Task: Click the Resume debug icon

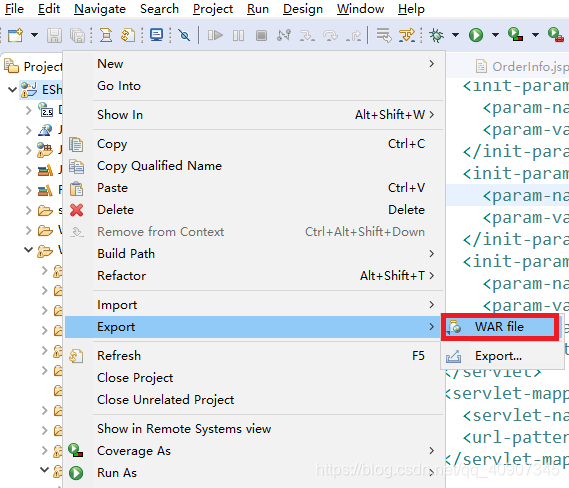Action: pos(215,35)
